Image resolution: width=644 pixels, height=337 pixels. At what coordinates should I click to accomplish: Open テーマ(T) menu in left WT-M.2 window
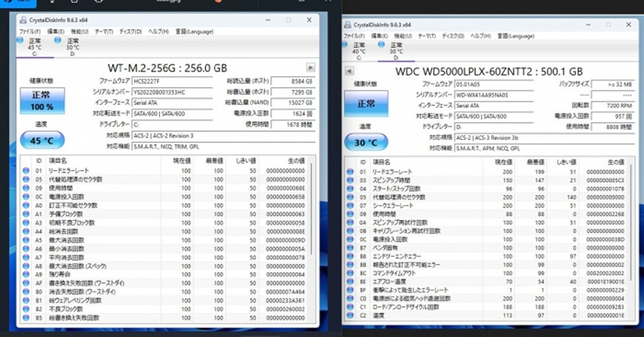(x=104, y=32)
